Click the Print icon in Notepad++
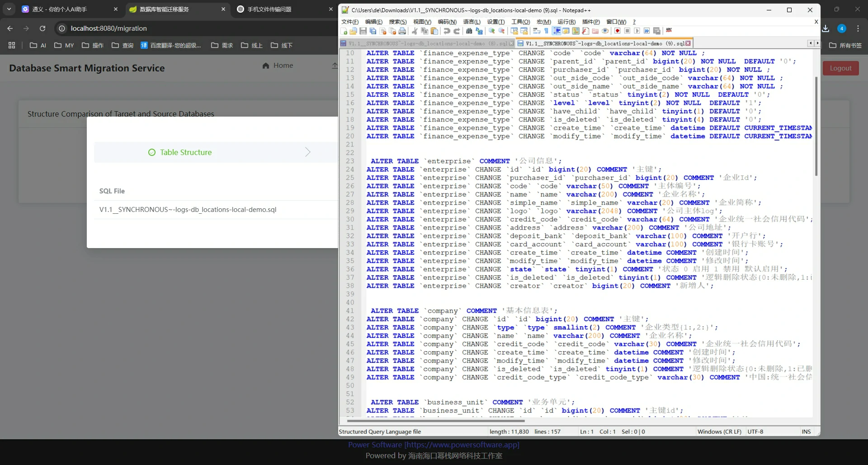 (402, 31)
